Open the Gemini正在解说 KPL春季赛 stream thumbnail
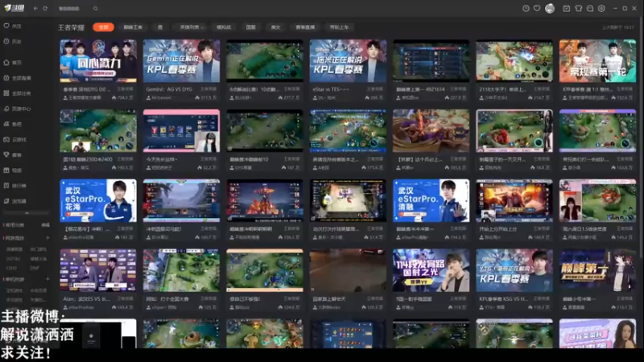 point(181,61)
